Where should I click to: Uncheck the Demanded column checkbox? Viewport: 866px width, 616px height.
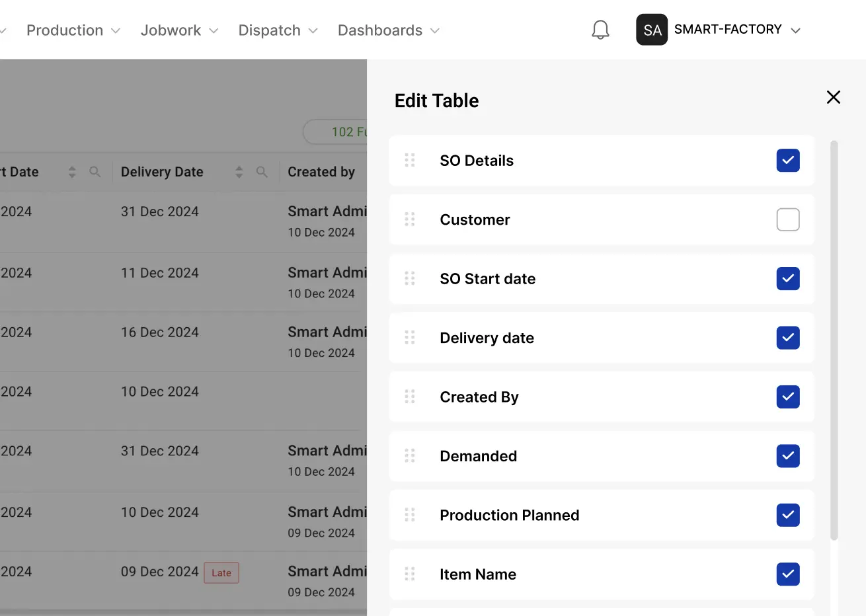[787, 456]
